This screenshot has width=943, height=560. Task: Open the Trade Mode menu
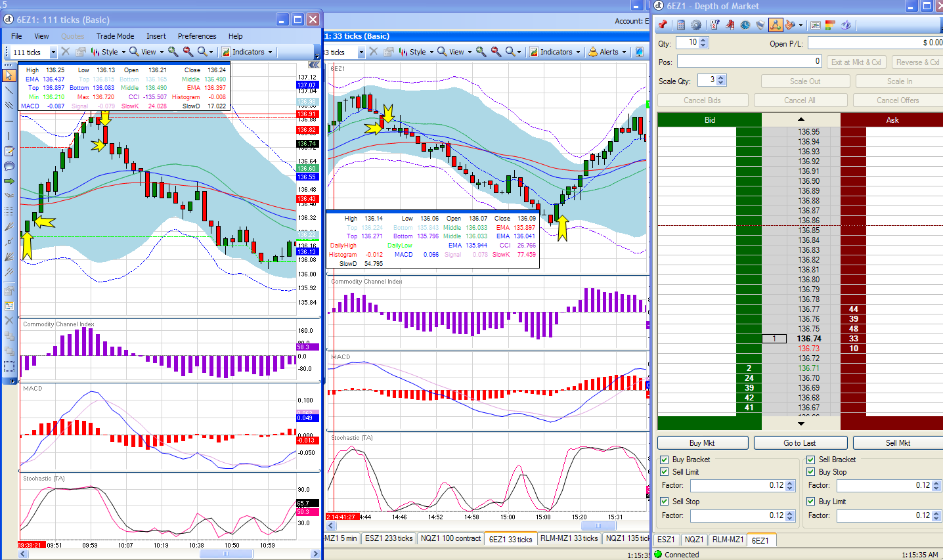point(115,36)
